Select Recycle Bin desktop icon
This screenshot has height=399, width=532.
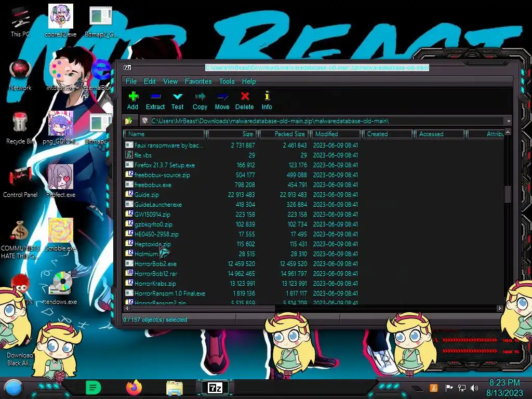(x=20, y=129)
